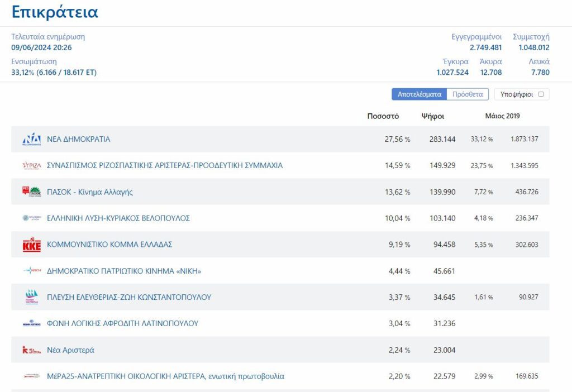Viewport: 572px width, 392px height.
Task: Click the KKE party logo
Action: (x=32, y=245)
